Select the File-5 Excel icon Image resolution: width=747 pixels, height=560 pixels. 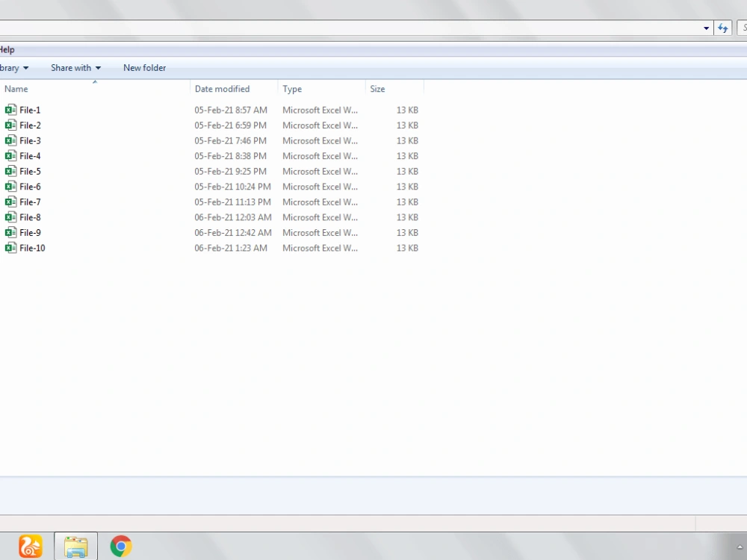click(10, 171)
